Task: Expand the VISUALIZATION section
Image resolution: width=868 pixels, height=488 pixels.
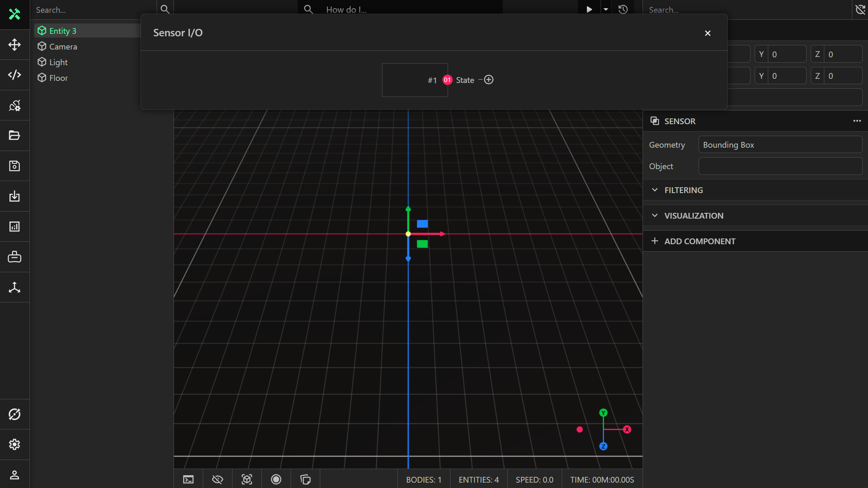Action: tap(693, 216)
